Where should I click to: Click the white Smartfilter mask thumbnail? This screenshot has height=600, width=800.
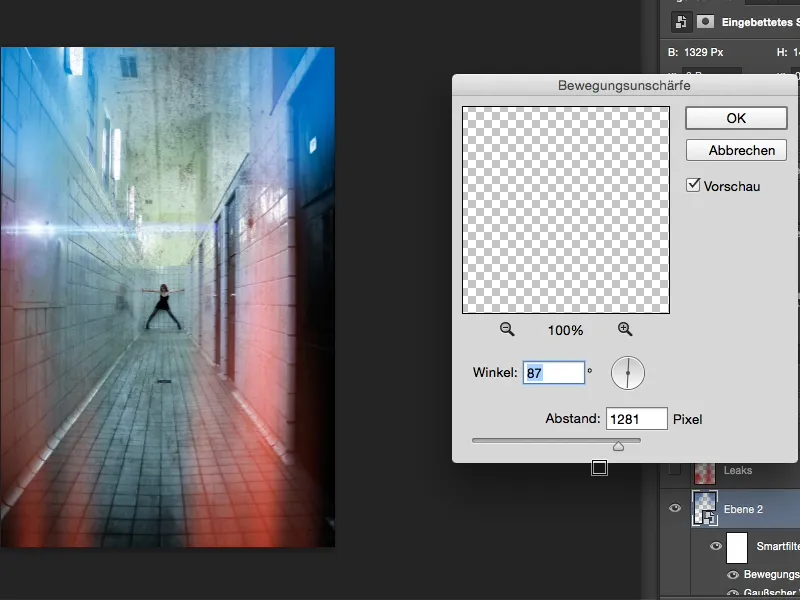tap(739, 546)
